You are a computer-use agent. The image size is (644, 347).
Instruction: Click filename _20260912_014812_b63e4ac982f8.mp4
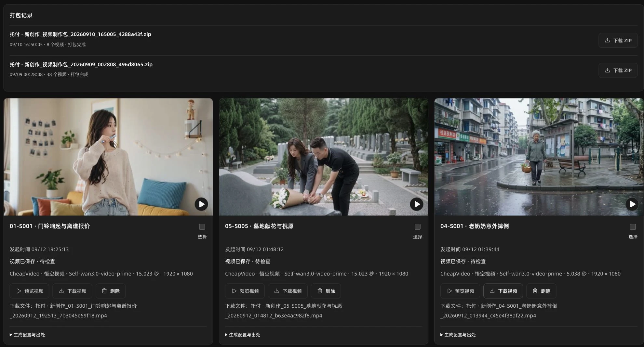pyautogui.click(x=274, y=315)
